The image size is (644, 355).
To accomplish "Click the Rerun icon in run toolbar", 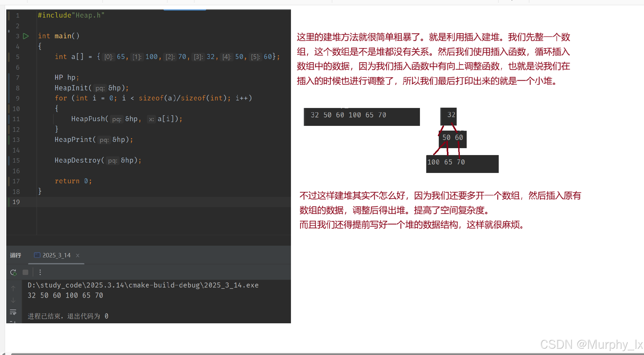I will [13, 272].
